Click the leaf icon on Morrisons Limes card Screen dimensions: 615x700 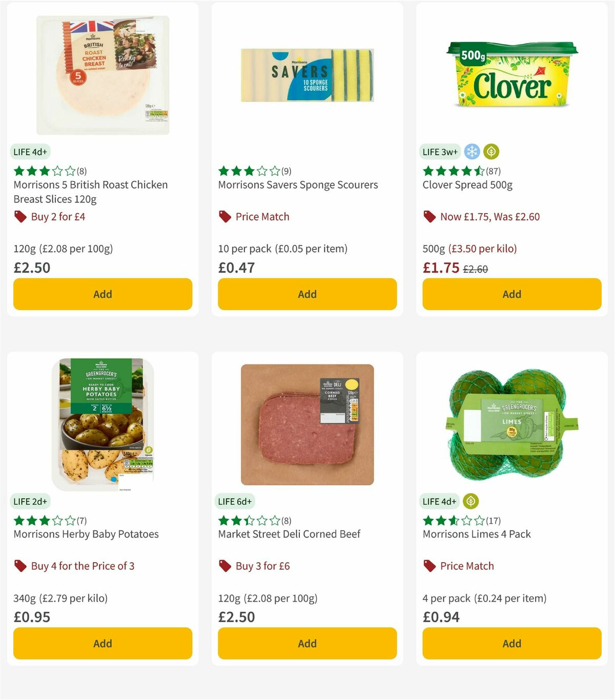(x=472, y=501)
